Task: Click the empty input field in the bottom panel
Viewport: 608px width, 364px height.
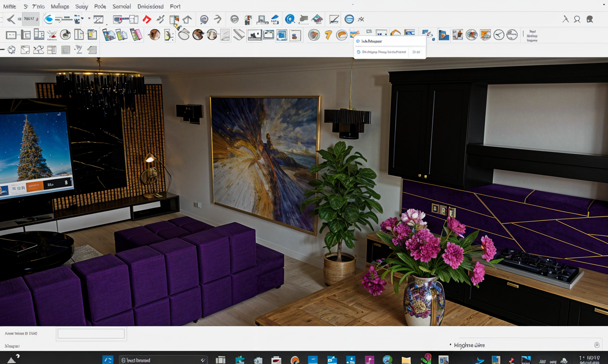Action: pyautogui.click(x=91, y=334)
